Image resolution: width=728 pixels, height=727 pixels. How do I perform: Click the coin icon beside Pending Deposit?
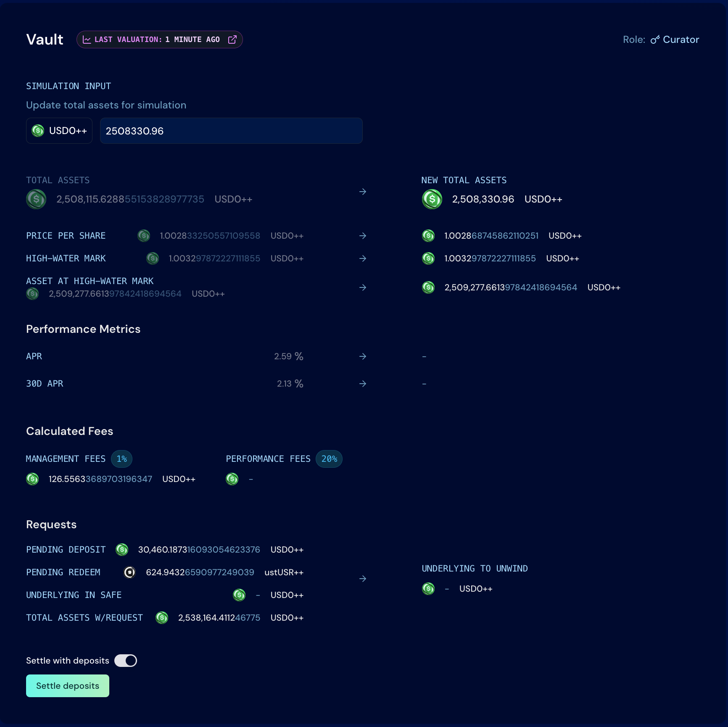[x=122, y=550]
